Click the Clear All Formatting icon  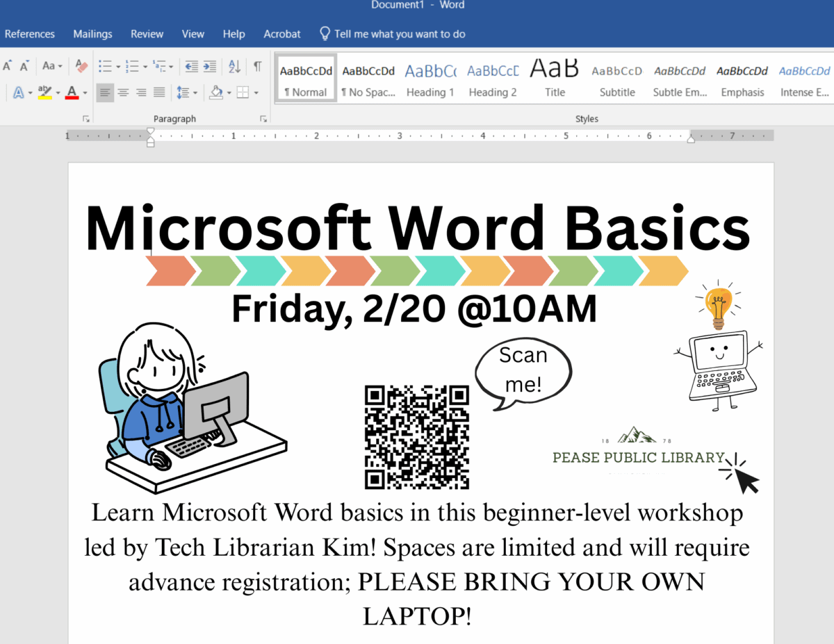coord(81,65)
